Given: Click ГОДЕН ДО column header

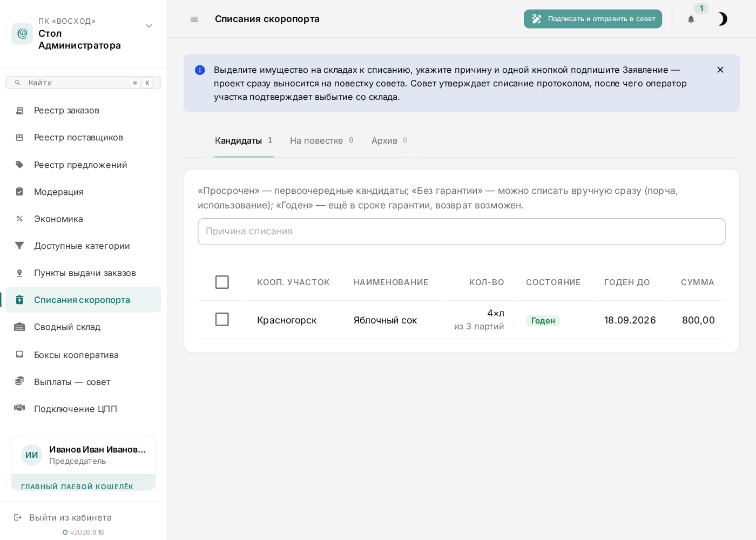Looking at the screenshot, I should pos(627,282).
